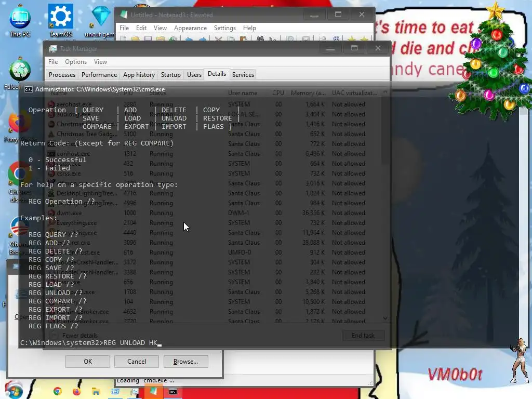Click the '1 - Failed' return code line
Viewport: 532px width, 399px height.
click(x=49, y=168)
